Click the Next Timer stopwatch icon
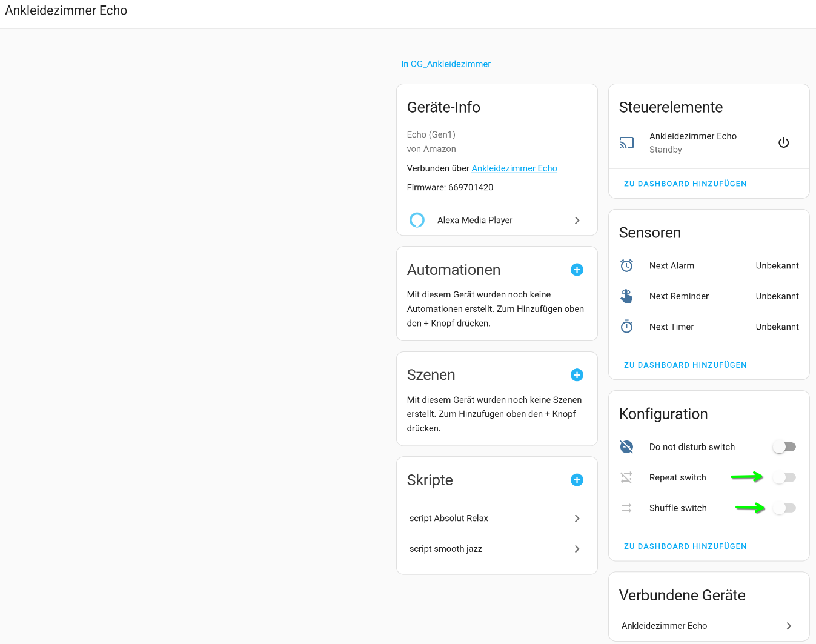This screenshot has width=816, height=644. (x=626, y=327)
